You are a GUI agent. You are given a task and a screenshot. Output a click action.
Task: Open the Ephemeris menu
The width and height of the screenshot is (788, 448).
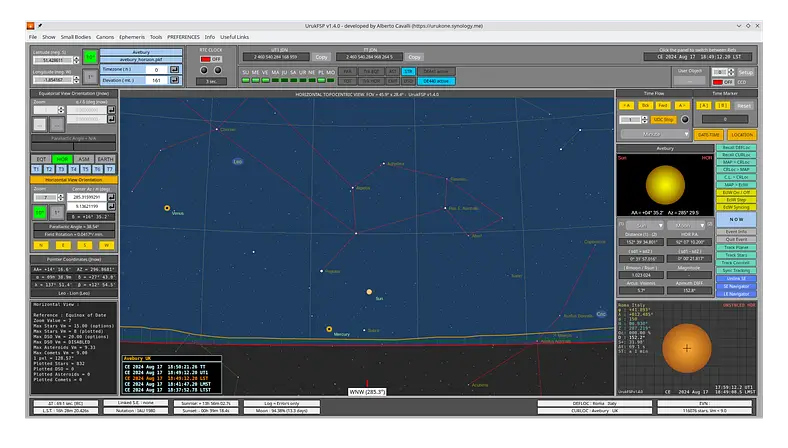(x=130, y=36)
